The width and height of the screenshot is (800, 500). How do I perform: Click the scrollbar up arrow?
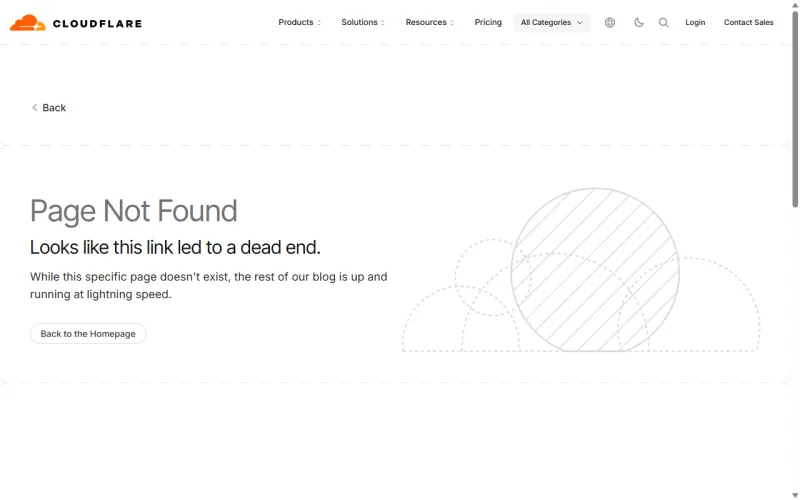point(795,4)
